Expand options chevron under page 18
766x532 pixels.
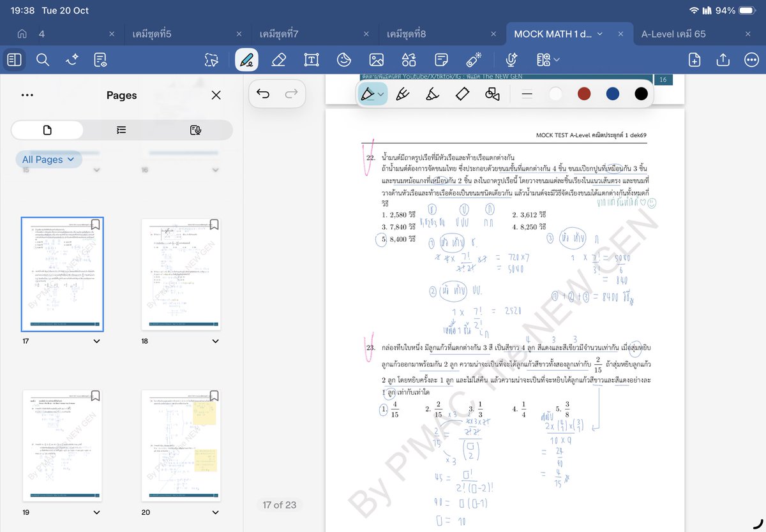pos(215,341)
